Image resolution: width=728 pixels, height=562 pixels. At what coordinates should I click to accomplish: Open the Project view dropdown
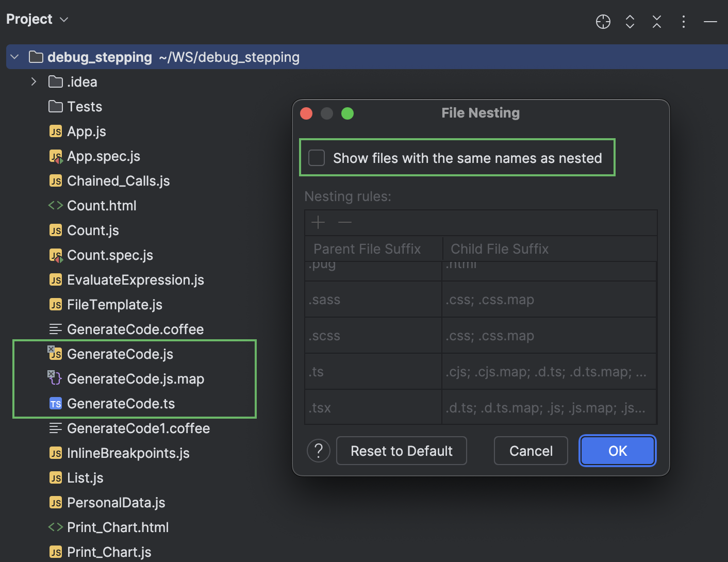pos(63,19)
